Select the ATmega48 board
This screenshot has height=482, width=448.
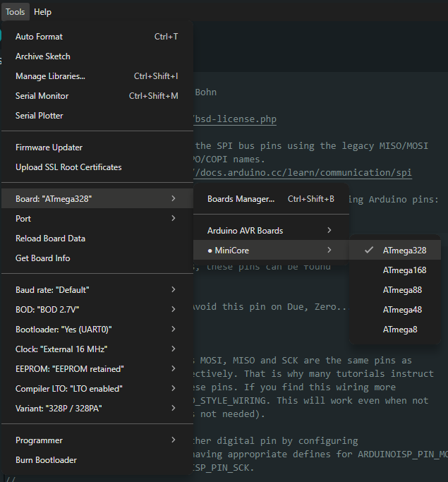[395, 310]
